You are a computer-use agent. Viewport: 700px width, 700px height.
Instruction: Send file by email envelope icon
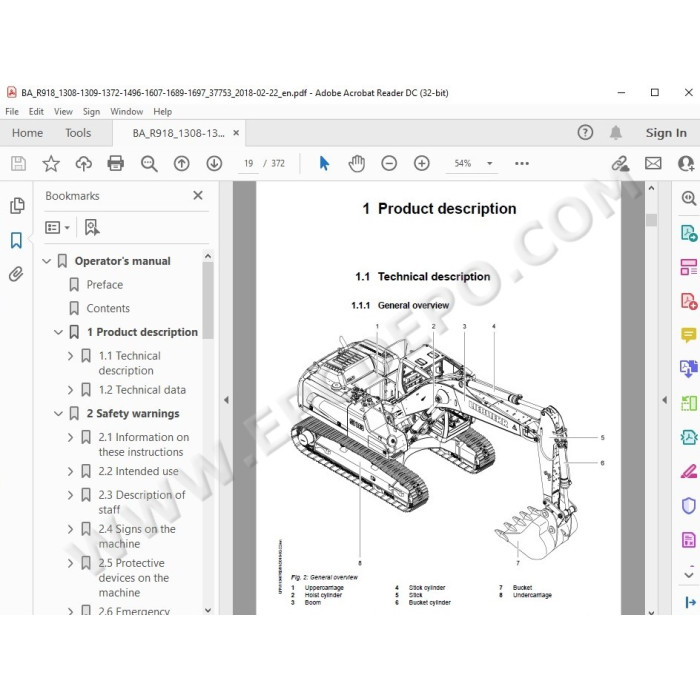(x=653, y=163)
